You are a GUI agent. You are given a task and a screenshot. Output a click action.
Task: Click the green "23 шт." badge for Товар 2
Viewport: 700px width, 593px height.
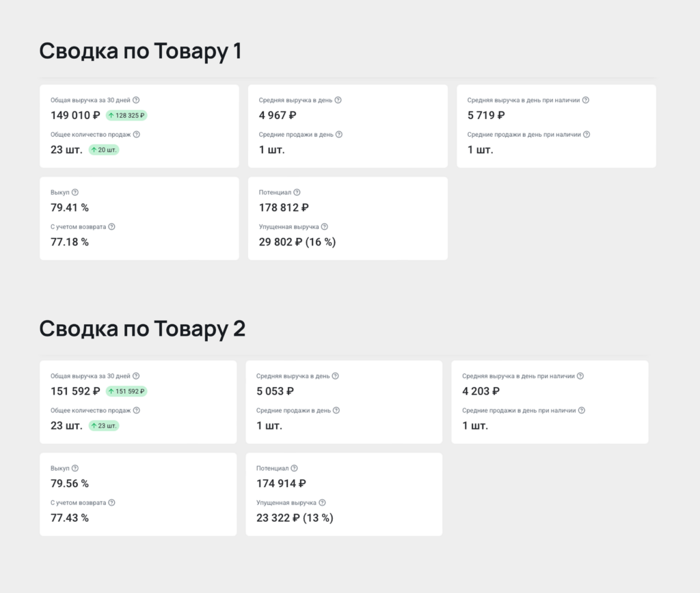[x=104, y=425]
